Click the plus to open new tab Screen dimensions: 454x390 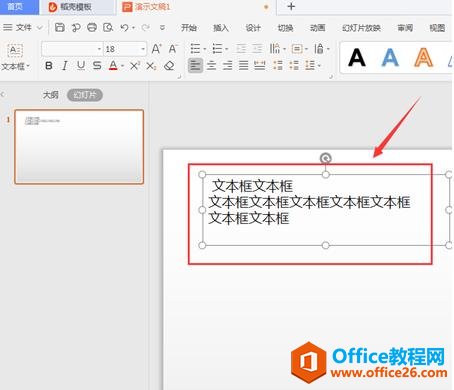point(291,6)
